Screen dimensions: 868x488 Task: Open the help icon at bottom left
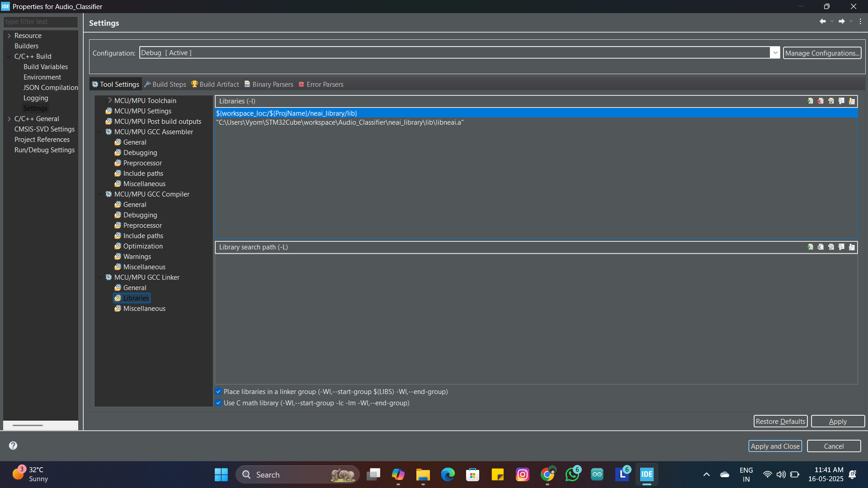click(x=13, y=446)
